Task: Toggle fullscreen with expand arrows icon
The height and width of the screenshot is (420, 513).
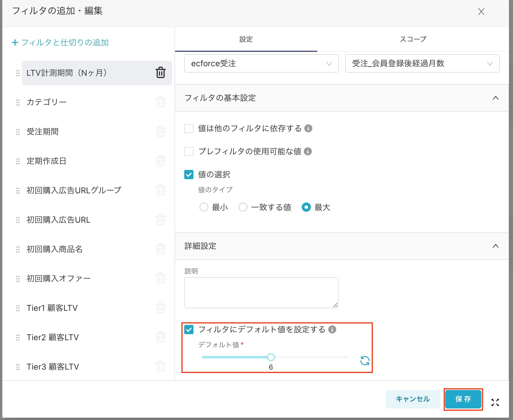Action: (x=495, y=402)
